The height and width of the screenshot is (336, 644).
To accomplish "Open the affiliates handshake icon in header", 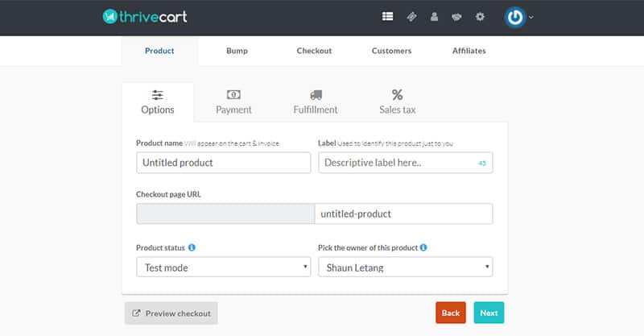I will [456, 17].
